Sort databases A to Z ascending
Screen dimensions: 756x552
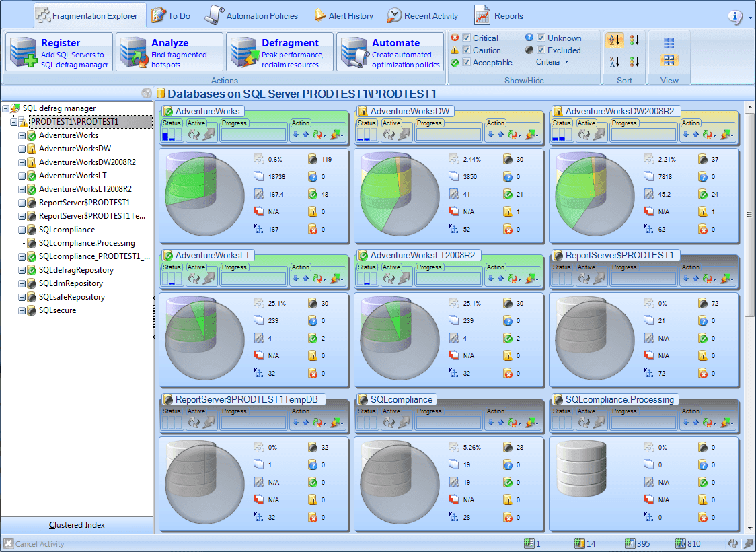coord(614,40)
